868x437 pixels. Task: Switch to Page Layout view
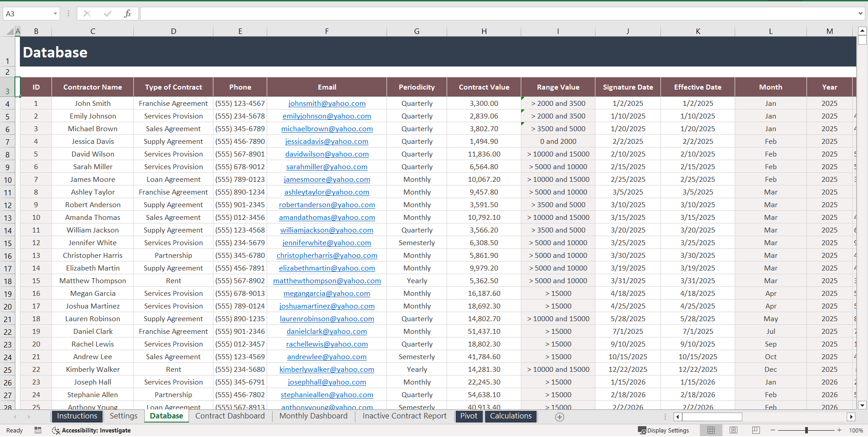point(733,430)
